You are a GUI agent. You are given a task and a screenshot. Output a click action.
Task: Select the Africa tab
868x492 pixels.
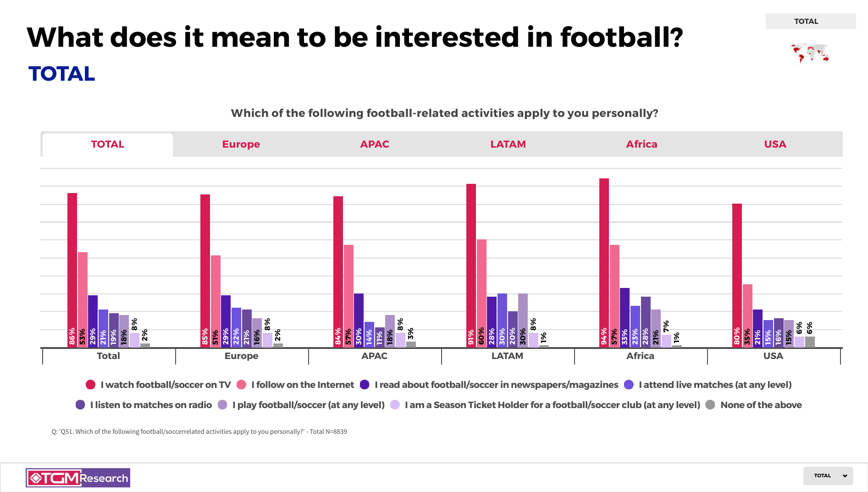pyautogui.click(x=641, y=144)
